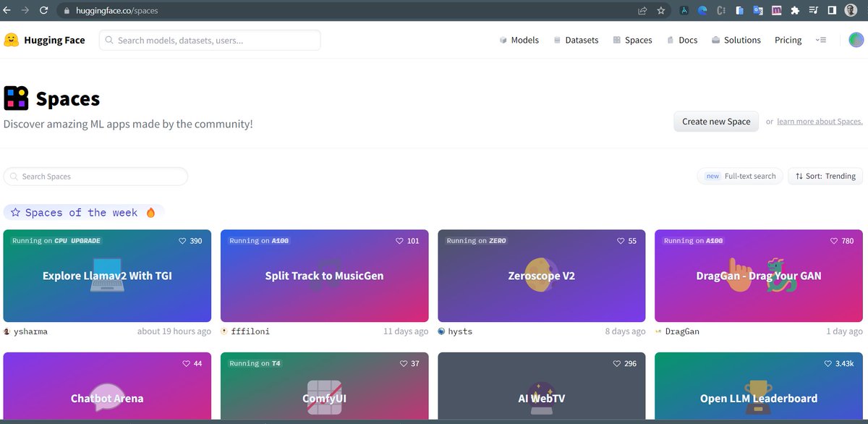Open the Docs nav item
The image size is (868, 424).
(x=681, y=40)
